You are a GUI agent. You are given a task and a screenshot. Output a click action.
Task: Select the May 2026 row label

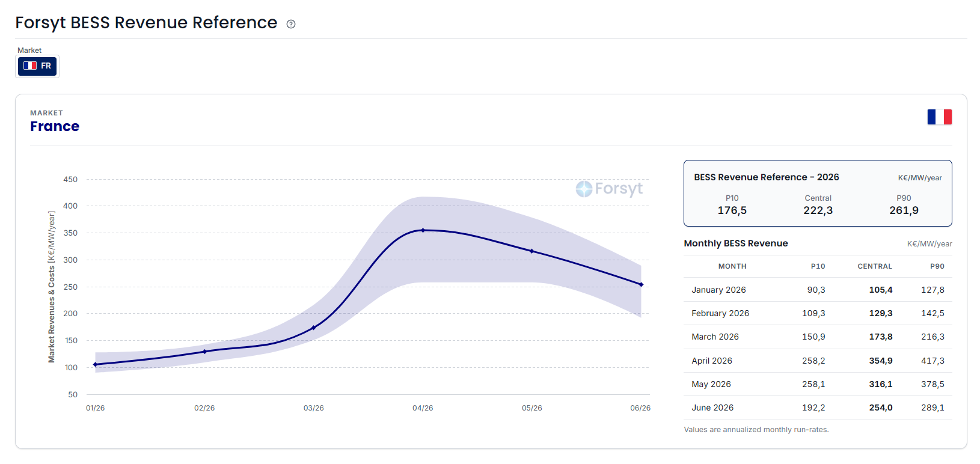[711, 384]
